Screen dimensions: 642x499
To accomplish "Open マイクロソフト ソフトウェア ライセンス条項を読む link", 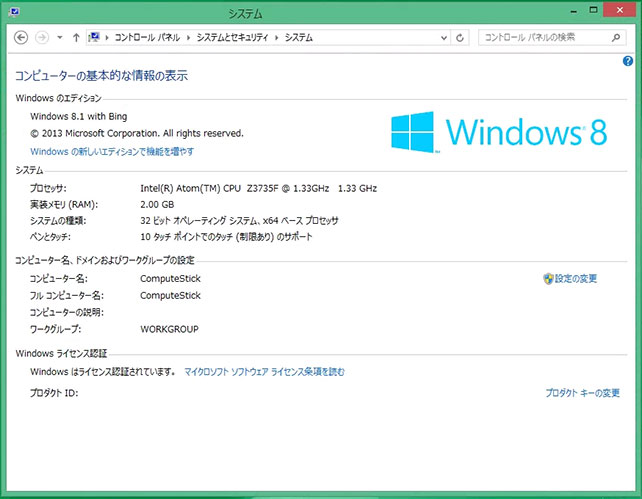I will click(x=264, y=372).
